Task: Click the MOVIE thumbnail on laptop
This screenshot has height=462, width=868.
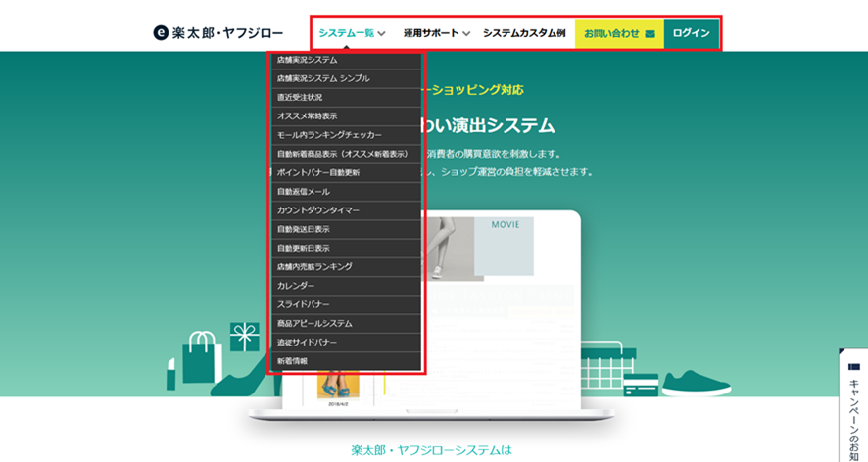Action: (x=505, y=246)
